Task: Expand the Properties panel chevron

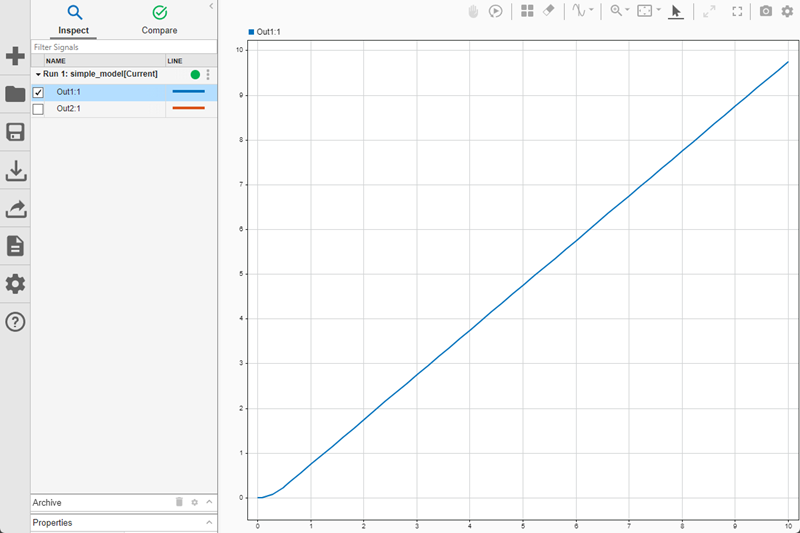Action: coord(209,522)
